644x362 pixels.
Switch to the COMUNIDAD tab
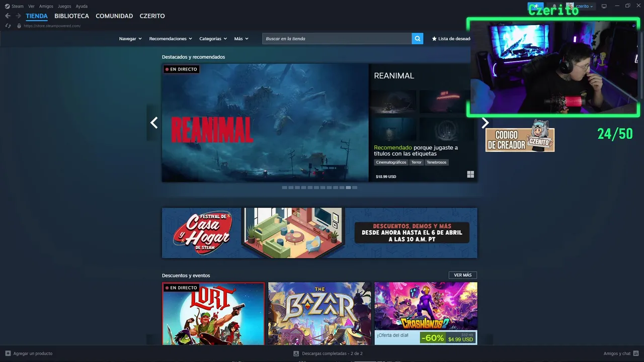[x=114, y=16]
